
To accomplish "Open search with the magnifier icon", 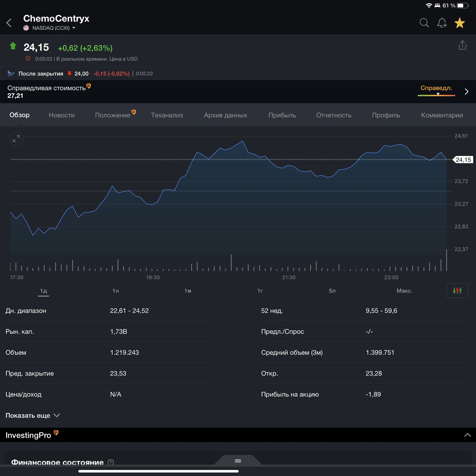I will [x=424, y=23].
